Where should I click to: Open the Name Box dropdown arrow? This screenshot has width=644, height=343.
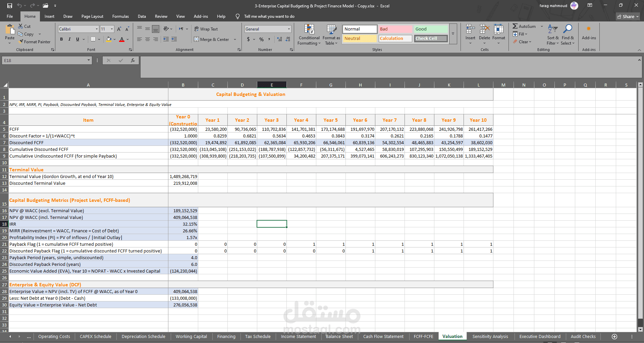click(89, 60)
